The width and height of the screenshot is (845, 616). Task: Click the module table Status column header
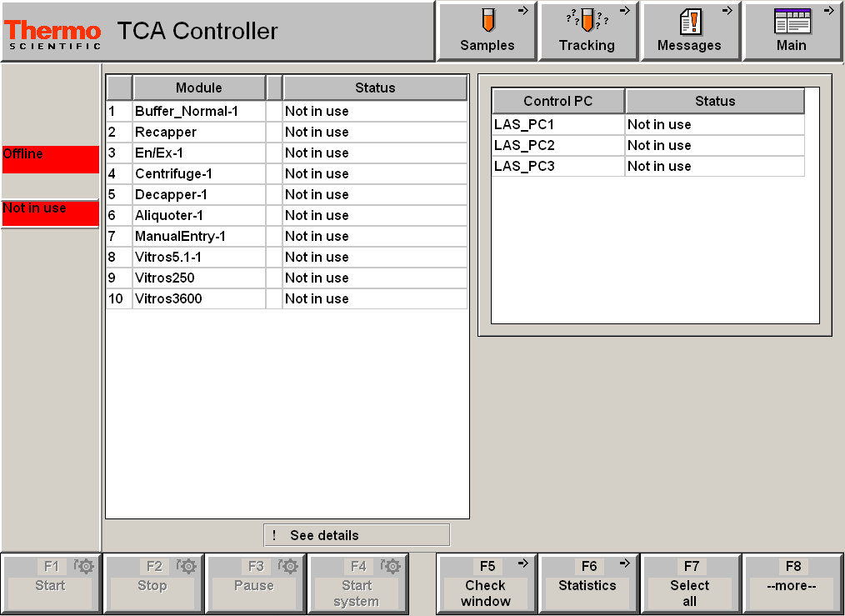pyautogui.click(x=375, y=88)
